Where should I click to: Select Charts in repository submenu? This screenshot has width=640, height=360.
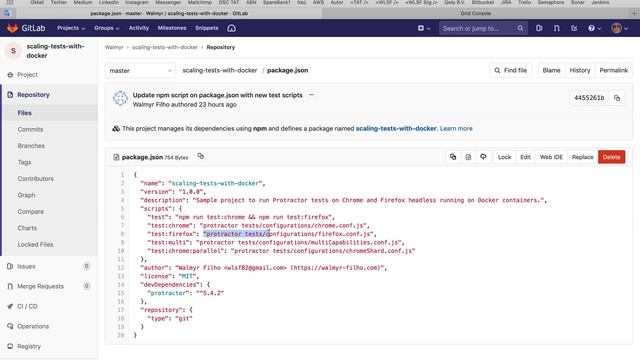27,228
